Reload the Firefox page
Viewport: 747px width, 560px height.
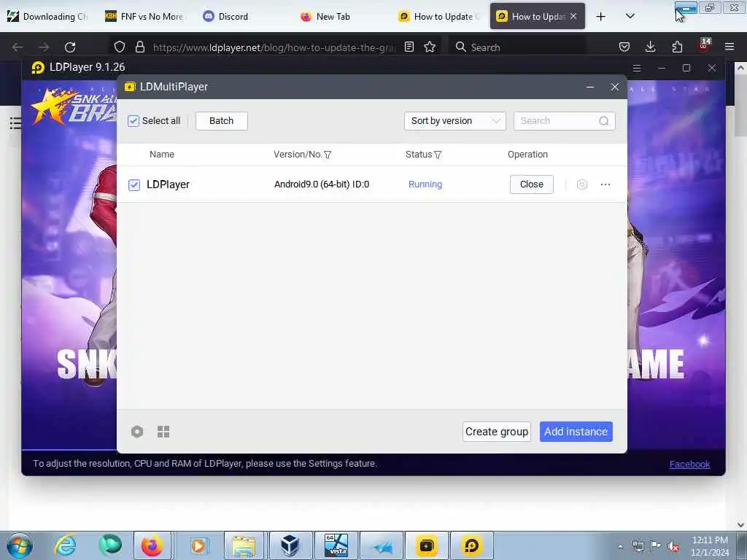pos(70,47)
